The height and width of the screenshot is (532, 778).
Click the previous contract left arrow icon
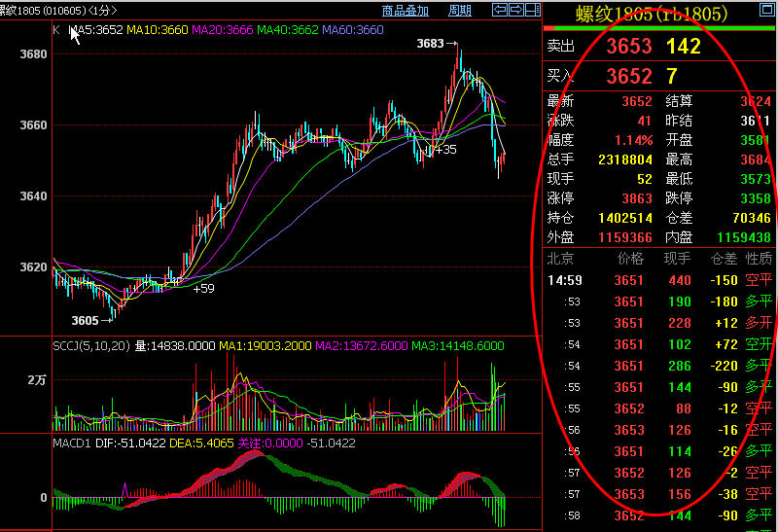(498, 11)
